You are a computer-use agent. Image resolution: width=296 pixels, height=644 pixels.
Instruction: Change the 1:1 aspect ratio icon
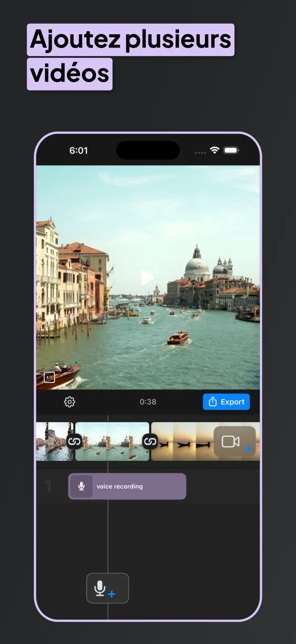click(49, 377)
